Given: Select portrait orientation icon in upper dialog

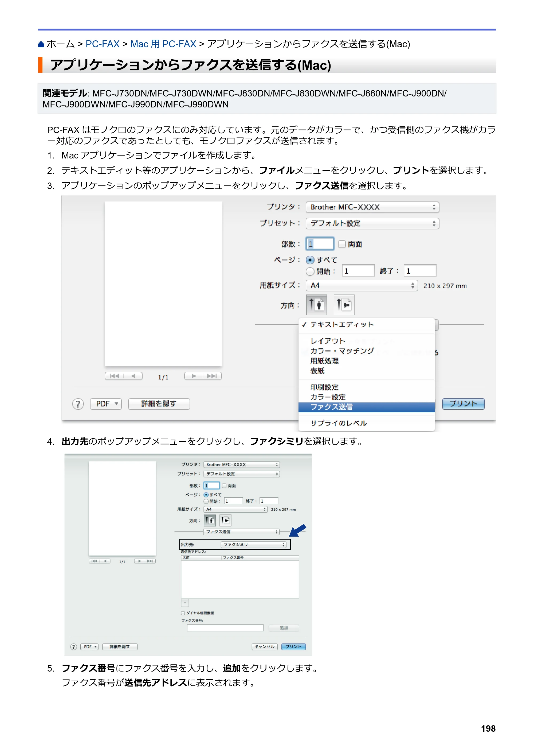Looking at the screenshot, I should coord(316,305).
